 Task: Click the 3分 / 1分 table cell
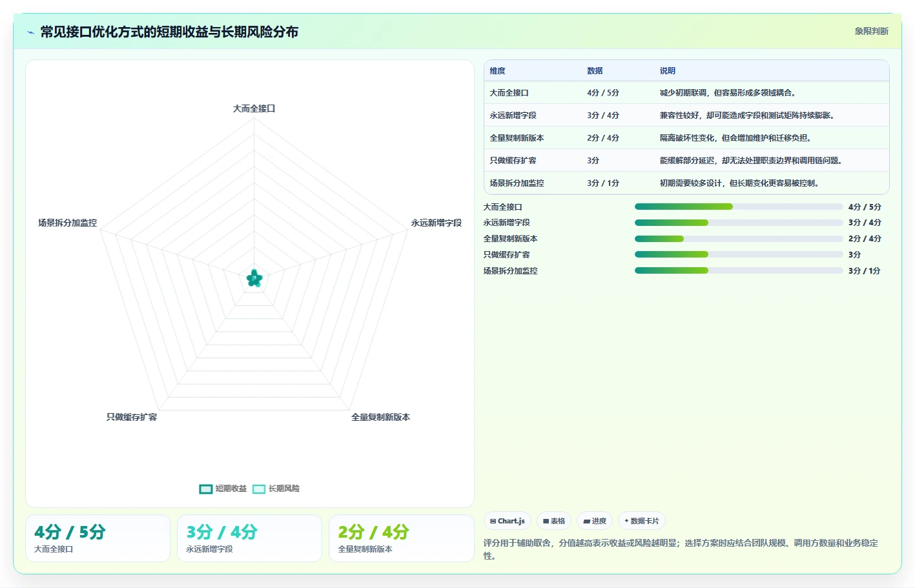click(603, 183)
